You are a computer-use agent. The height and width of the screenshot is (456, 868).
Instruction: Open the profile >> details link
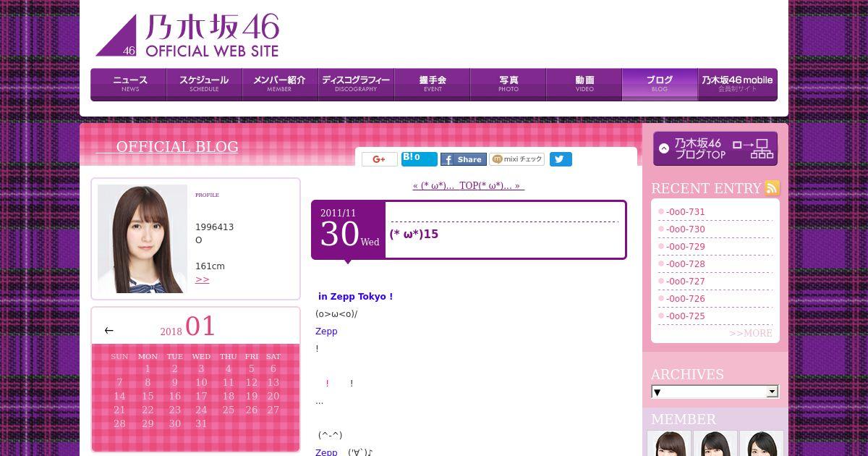203,279
